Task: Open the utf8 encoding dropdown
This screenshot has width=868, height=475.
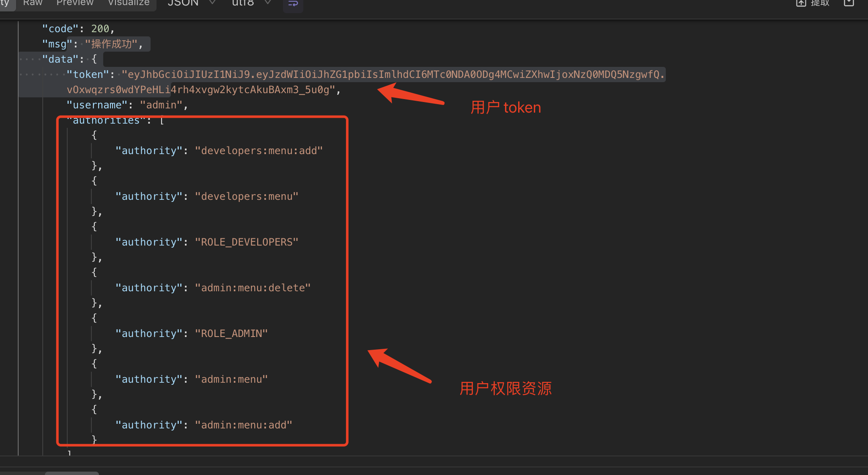Action: click(x=243, y=3)
